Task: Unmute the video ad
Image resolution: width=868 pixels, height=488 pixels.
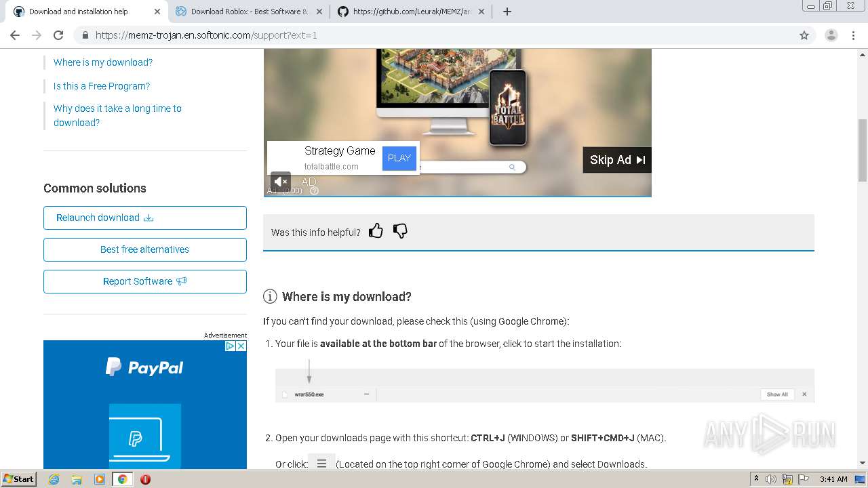Action: point(281,182)
